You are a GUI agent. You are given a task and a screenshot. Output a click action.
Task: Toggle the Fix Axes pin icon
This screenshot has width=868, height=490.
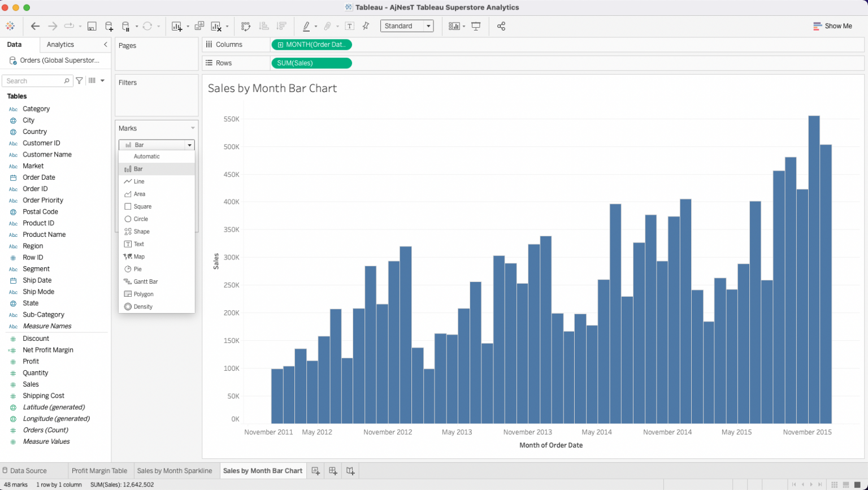(x=366, y=26)
